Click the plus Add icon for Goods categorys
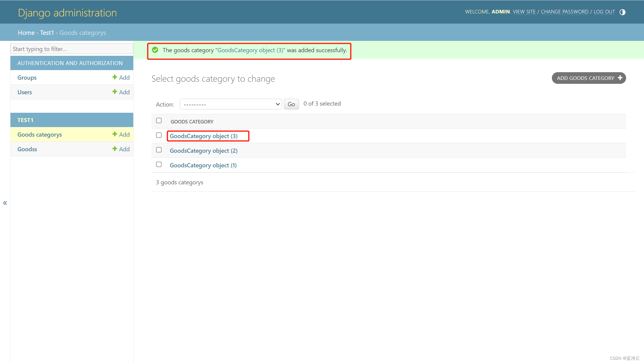644x363 pixels. pyautogui.click(x=114, y=134)
